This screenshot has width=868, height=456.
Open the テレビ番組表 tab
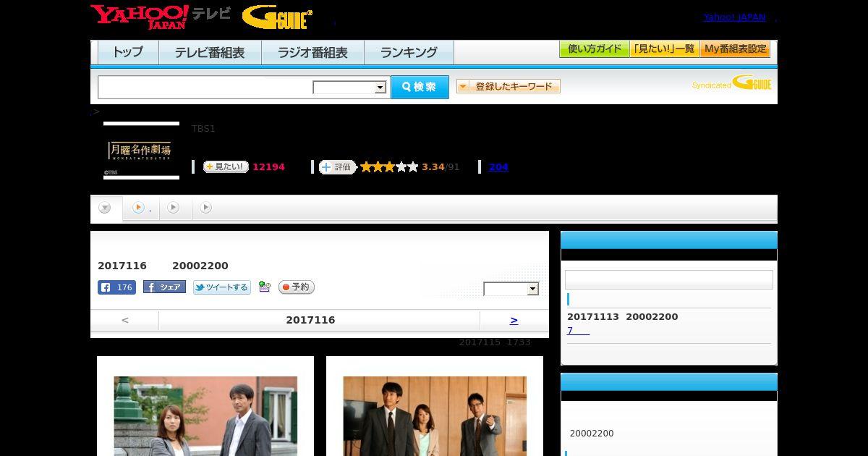[210, 52]
